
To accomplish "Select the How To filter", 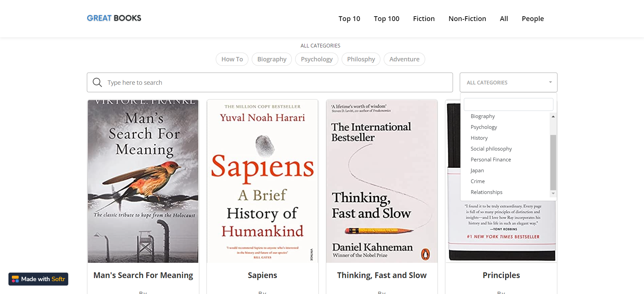I will pos(232,59).
